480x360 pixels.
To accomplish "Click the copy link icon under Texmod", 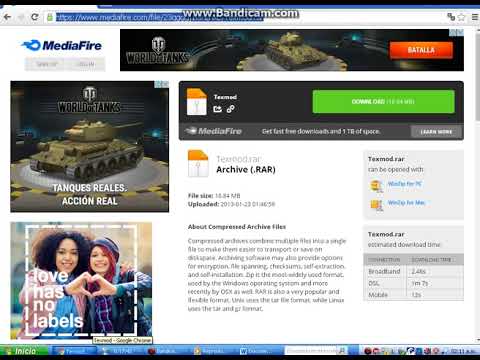I will (x=230, y=109).
